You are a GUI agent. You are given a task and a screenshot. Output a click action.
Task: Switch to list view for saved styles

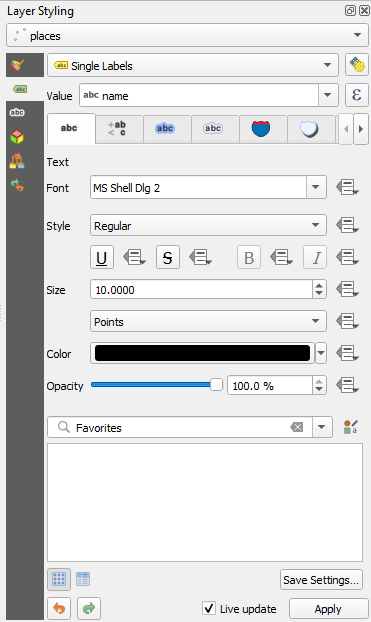pos(83,579)
